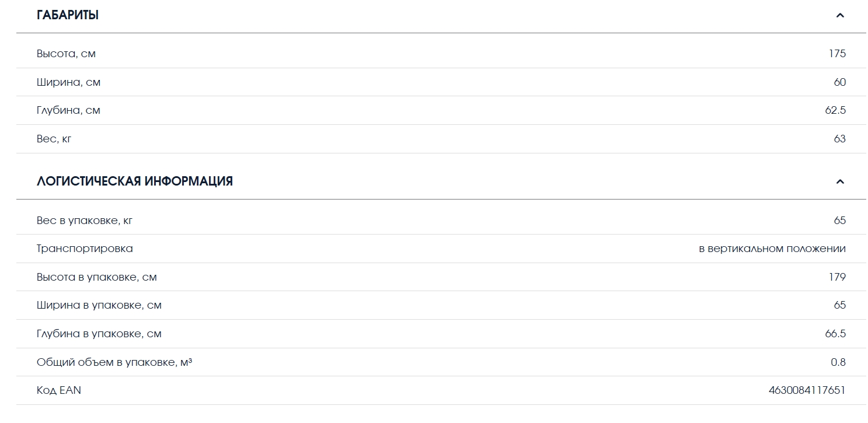
Task: Click the EAN code 4630084117651
Action: pyautogui.click(x=807, y=390)
